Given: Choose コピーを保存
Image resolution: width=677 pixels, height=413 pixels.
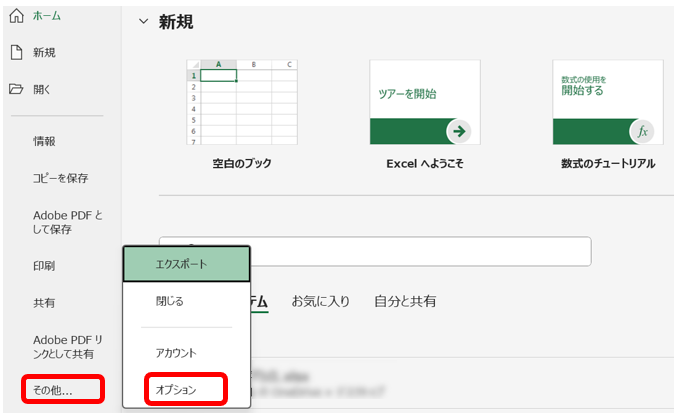Looking at the screenshot, I should click(60, 178).
